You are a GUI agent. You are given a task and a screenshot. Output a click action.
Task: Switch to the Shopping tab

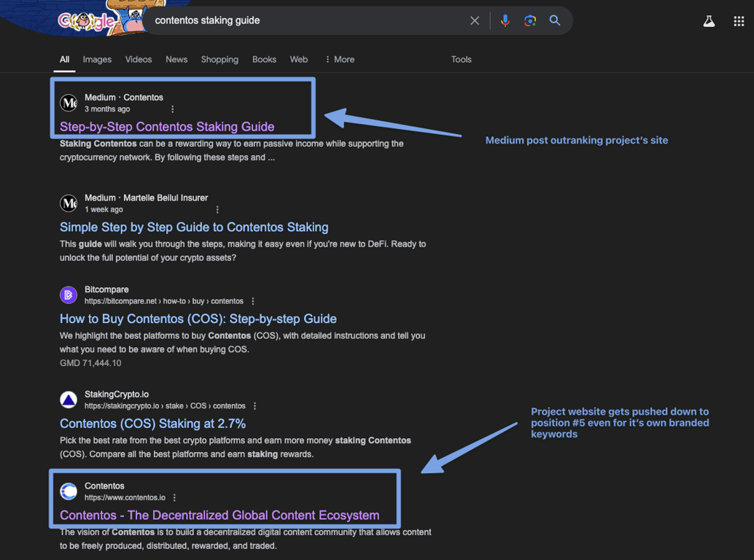tap(219, 60)
